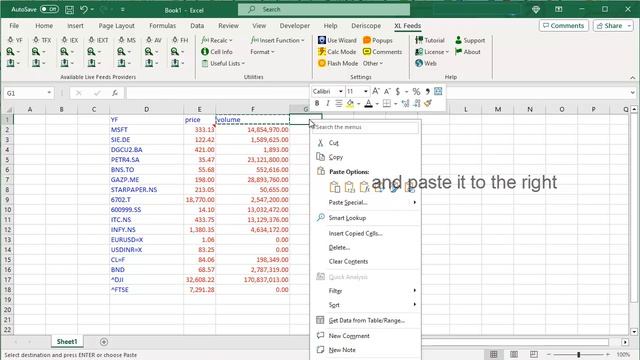
Task: Adjust the zoom slider handle in status bar
Action: tap(578, 354)
